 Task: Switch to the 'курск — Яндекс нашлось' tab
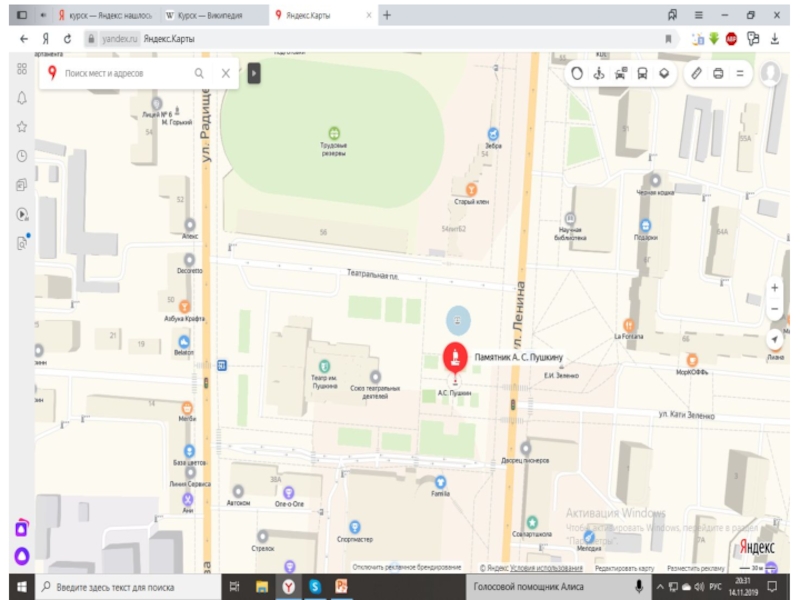pos(105,15)
